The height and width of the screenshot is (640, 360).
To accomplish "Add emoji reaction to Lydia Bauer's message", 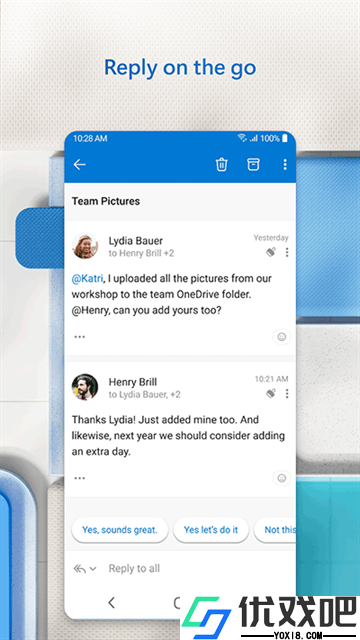I will (x=282, y=337).
